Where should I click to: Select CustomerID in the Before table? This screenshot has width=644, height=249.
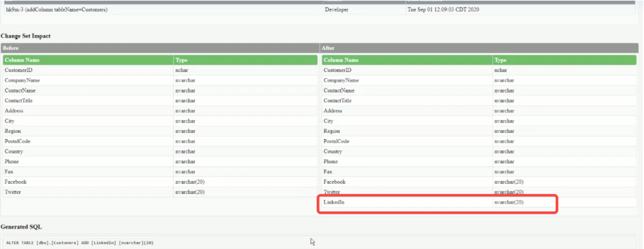[x=18, y=70]
